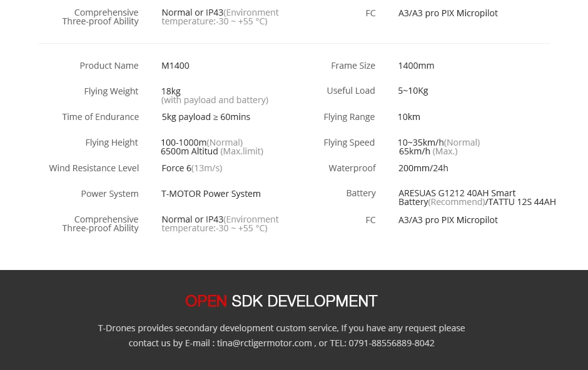
Task: Click the 'Flying Weight' label
Action: 111,91
